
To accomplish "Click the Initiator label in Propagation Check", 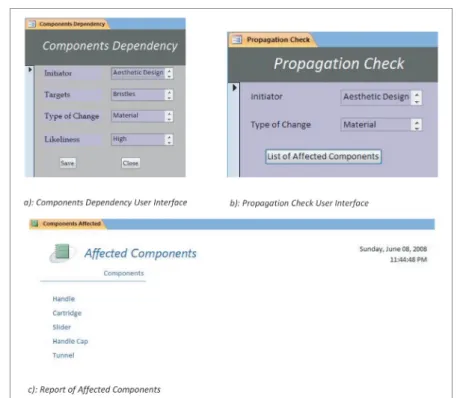I will pos(267,97).
